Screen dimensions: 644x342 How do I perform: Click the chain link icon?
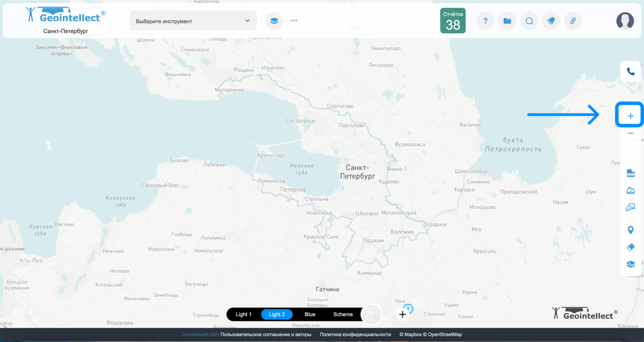573,21
